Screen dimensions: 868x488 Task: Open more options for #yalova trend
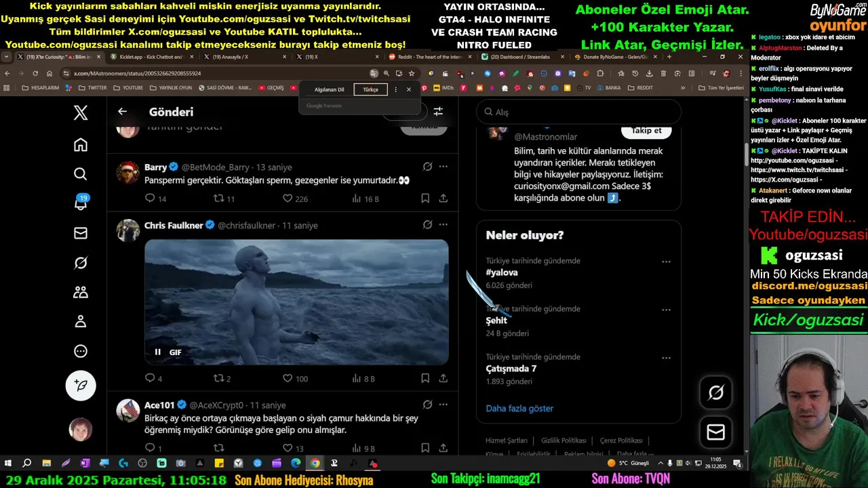point(666,262)
